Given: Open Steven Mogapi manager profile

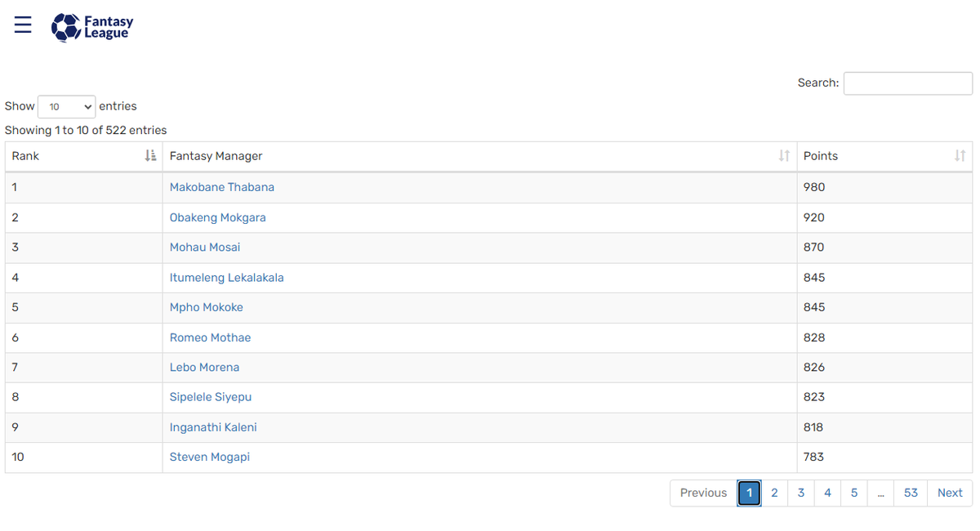Looking at the screenshot, I should click(x=210, y=457).
